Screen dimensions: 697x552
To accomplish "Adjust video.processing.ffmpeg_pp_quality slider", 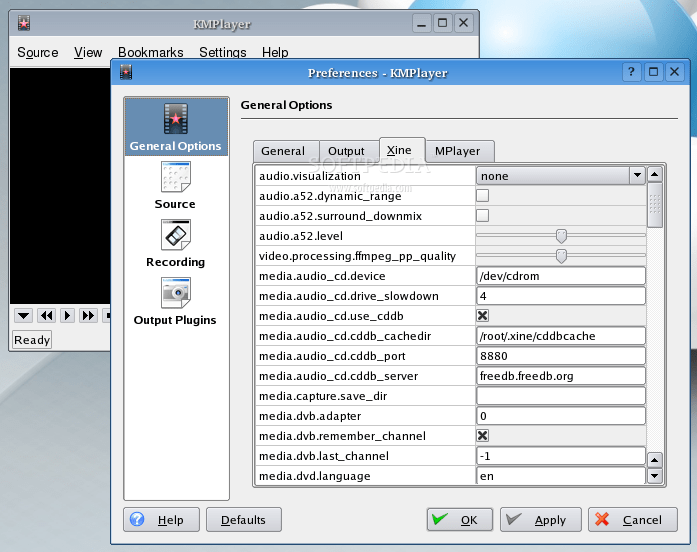I will 561,256.
